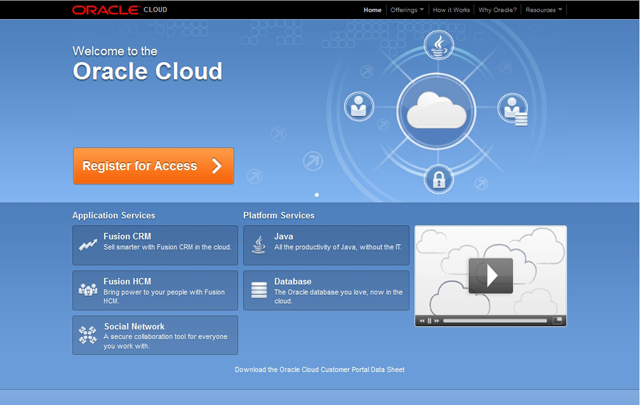Click the Platform Services heading
Image resolution: width=640 pixels, height=405 pixels.
click(279, 216)
